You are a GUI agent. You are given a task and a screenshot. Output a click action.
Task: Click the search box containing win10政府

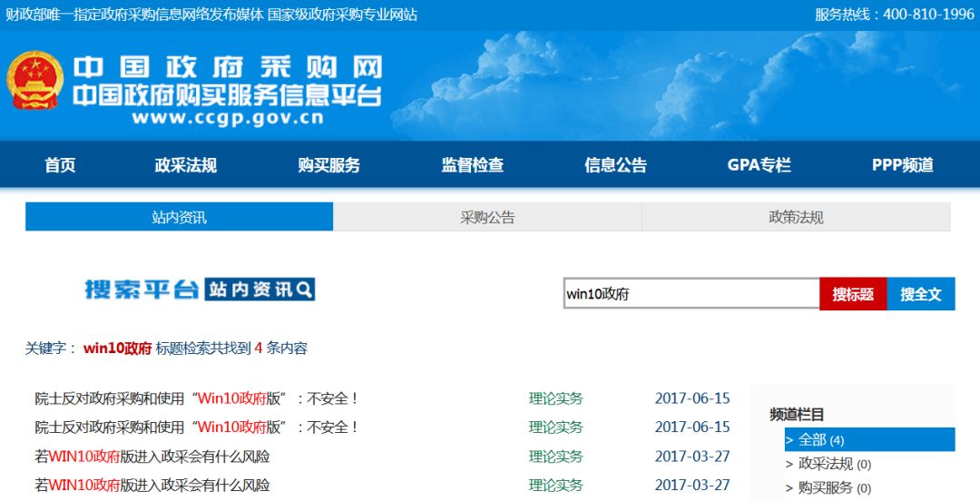691,294
